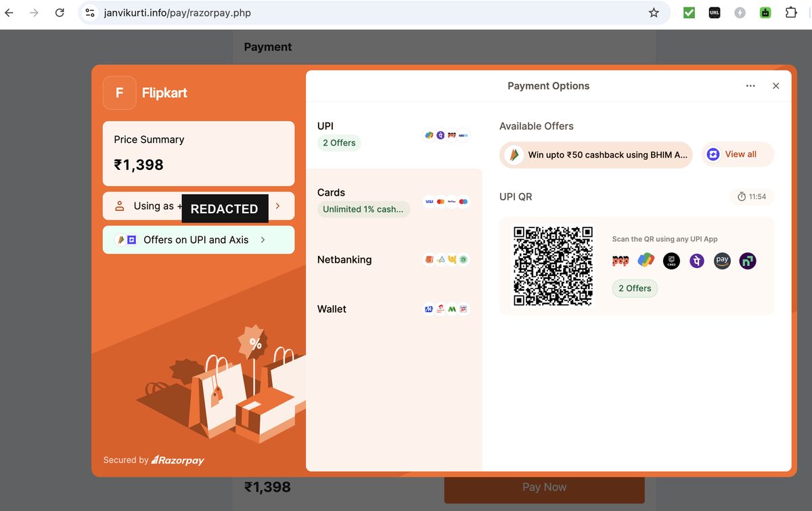Expand Offers on UPI and Axis

coord(198,240)
